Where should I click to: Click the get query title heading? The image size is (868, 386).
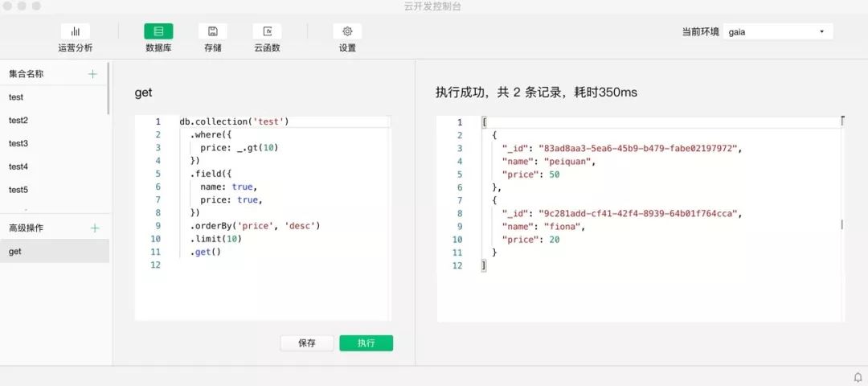point(143,92)
